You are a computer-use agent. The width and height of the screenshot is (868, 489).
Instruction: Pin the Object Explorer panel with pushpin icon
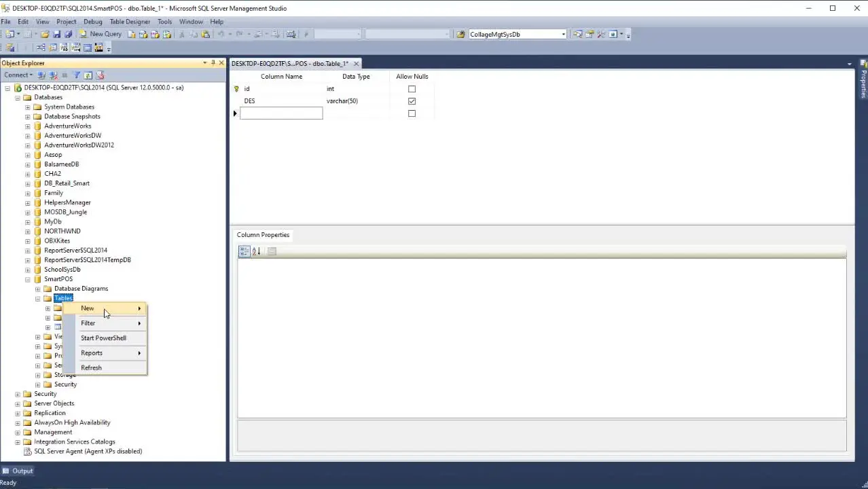click(213, 63)
